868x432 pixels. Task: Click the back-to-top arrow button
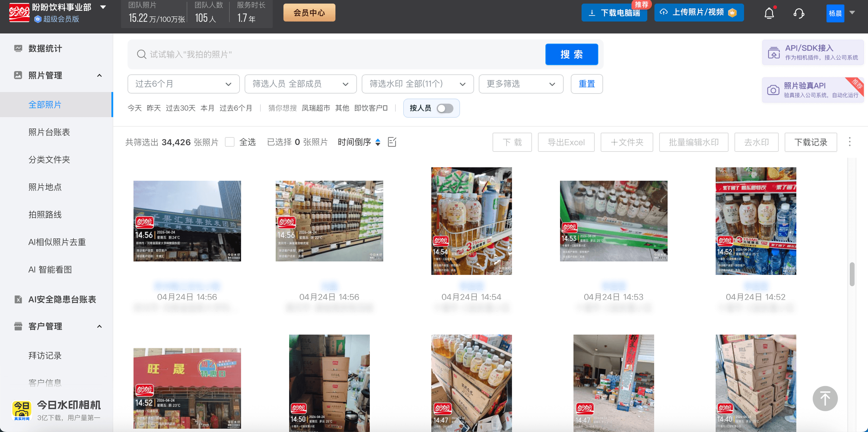(x=825, y=398)
